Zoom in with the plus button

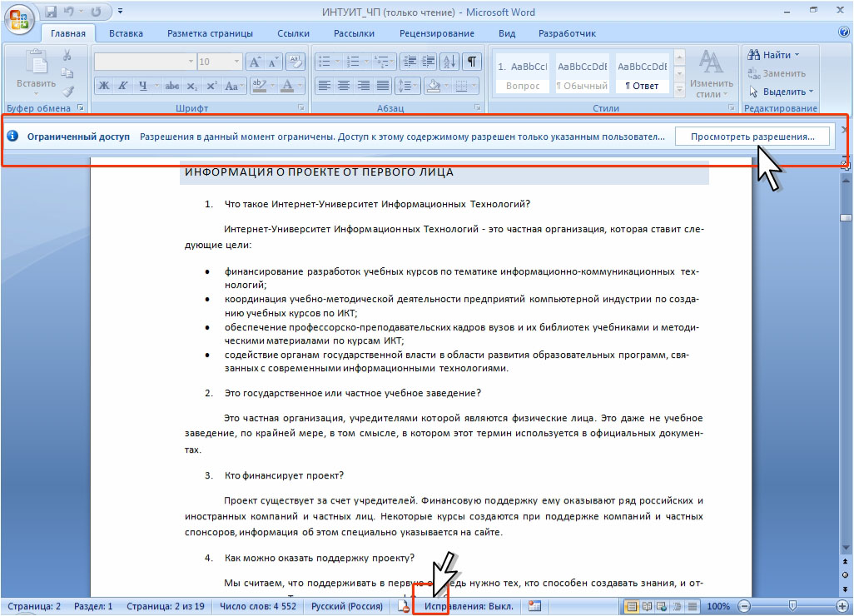click(x=842, y=606)
